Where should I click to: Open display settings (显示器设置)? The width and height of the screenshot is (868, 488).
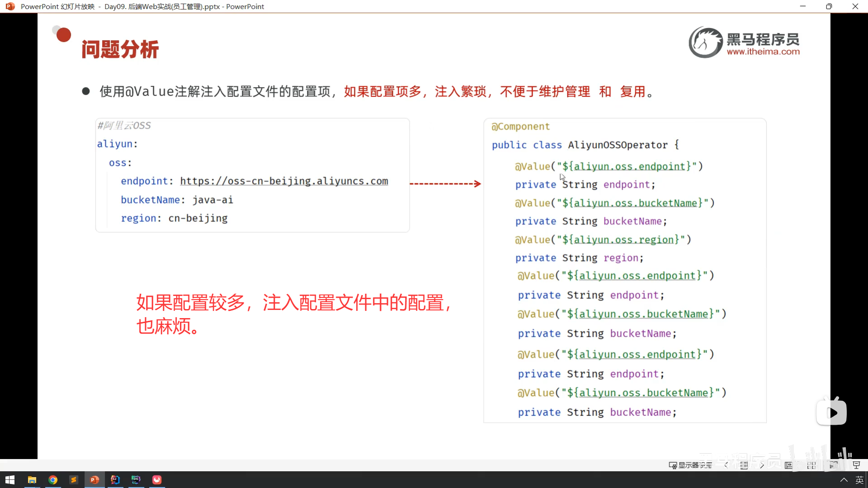pyautogui.click(x=690, y=465)
